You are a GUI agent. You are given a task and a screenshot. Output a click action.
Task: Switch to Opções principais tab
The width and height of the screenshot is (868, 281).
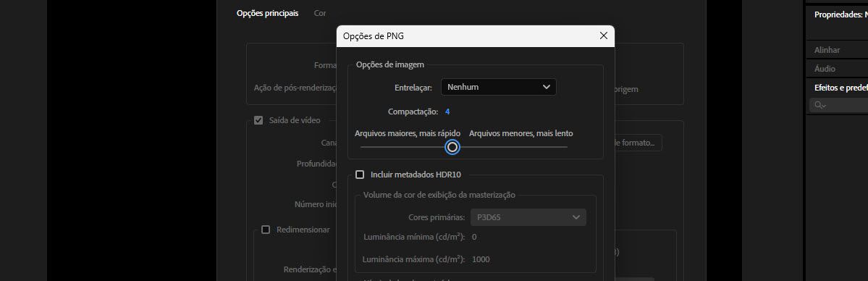(x=267, y=13)
